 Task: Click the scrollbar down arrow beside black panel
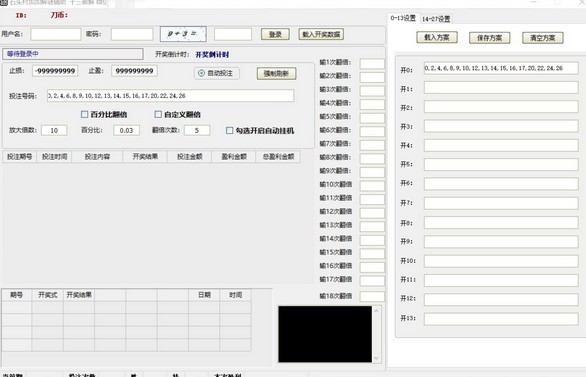pos(376,358)
